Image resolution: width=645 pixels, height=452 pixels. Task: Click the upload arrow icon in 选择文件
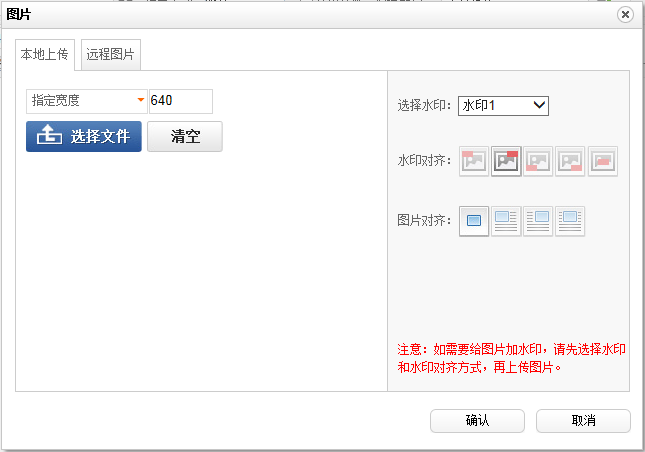click(x=49, y=136)
